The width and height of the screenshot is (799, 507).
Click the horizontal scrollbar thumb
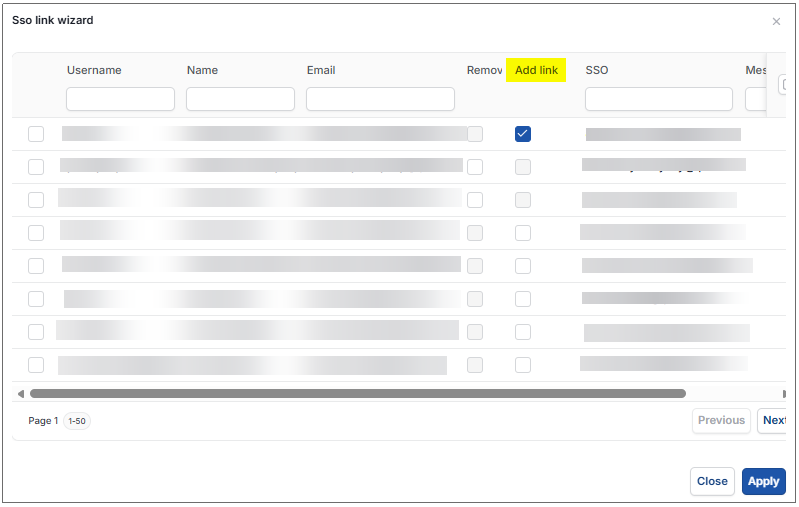(x=358, y=393)
